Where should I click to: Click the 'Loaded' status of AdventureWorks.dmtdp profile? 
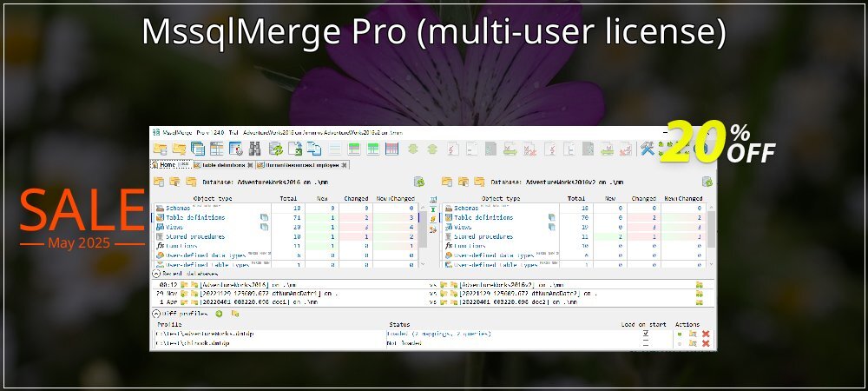tap(439, 334)
